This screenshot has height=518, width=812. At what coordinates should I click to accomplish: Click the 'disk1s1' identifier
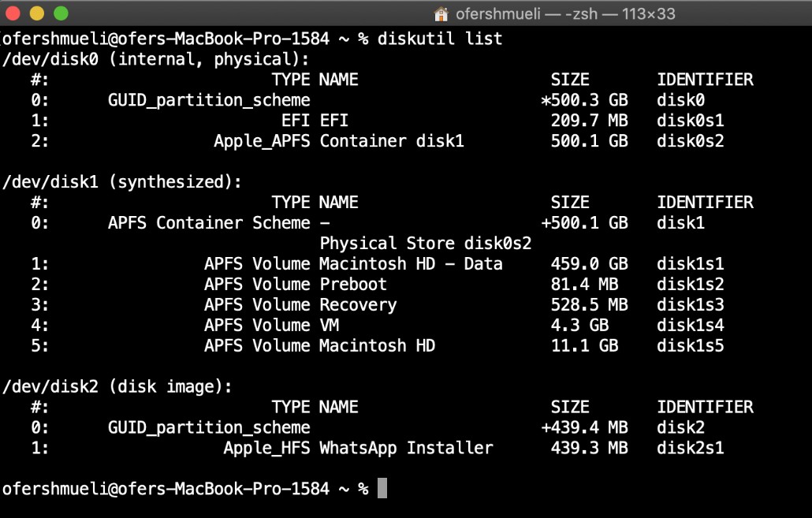tap(691, 263)
